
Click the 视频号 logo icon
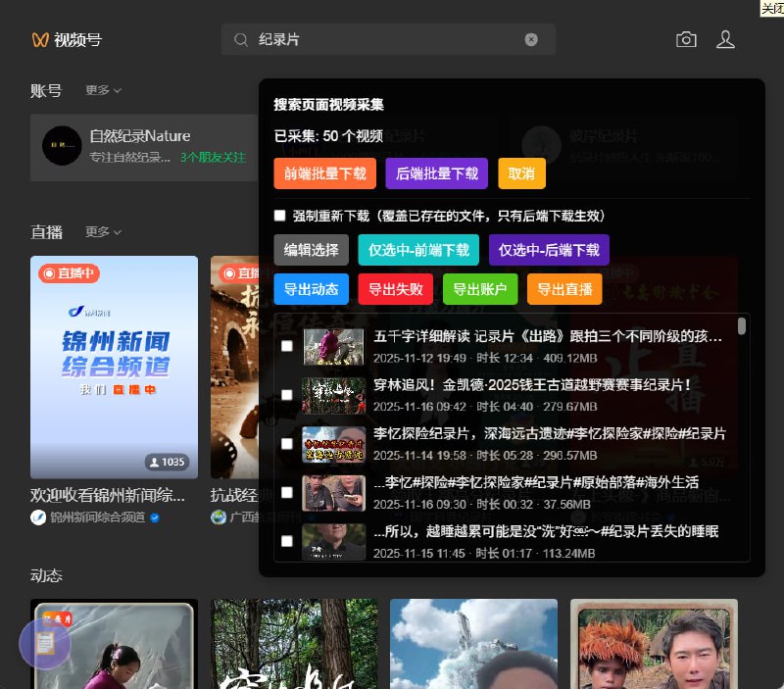[36, 40]
